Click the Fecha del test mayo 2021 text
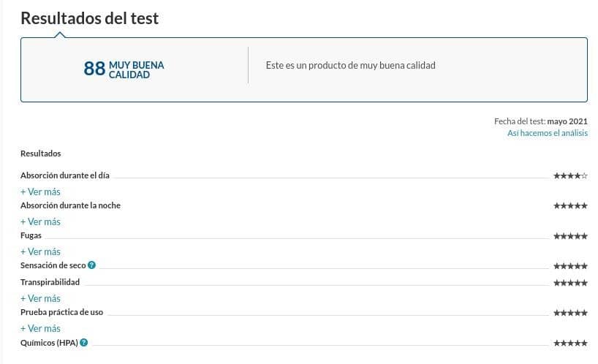The image size is (598, 364). pyautogui.click(x=541, y=121)
